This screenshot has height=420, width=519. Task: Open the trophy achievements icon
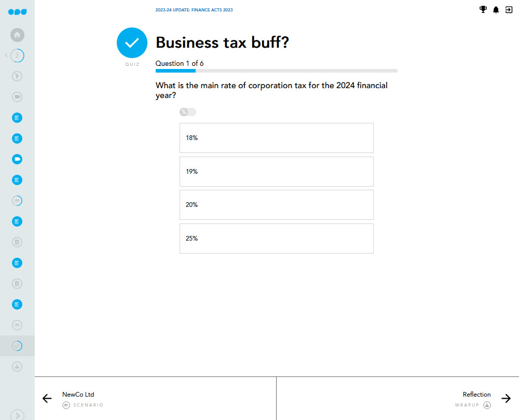(x=483, y=9)
